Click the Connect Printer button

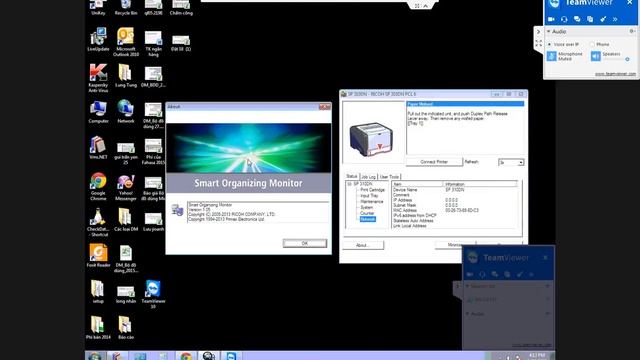click(434, 162)
